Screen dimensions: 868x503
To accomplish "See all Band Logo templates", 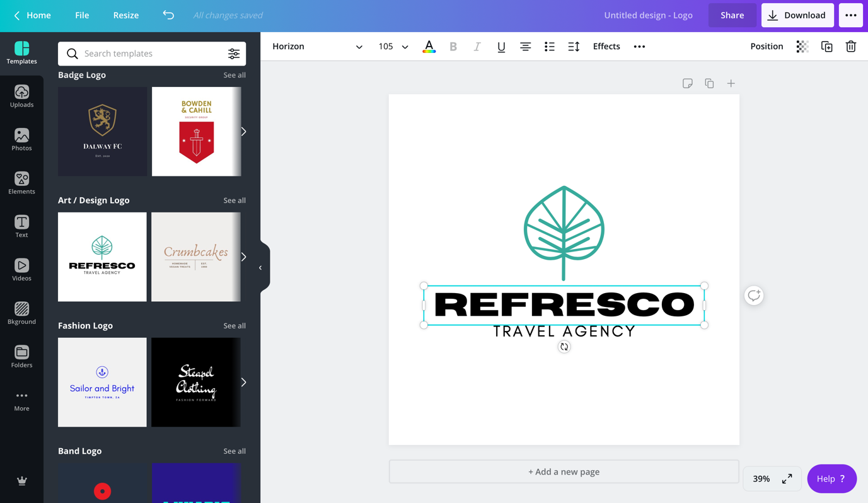I will click(x=234, y=451).
